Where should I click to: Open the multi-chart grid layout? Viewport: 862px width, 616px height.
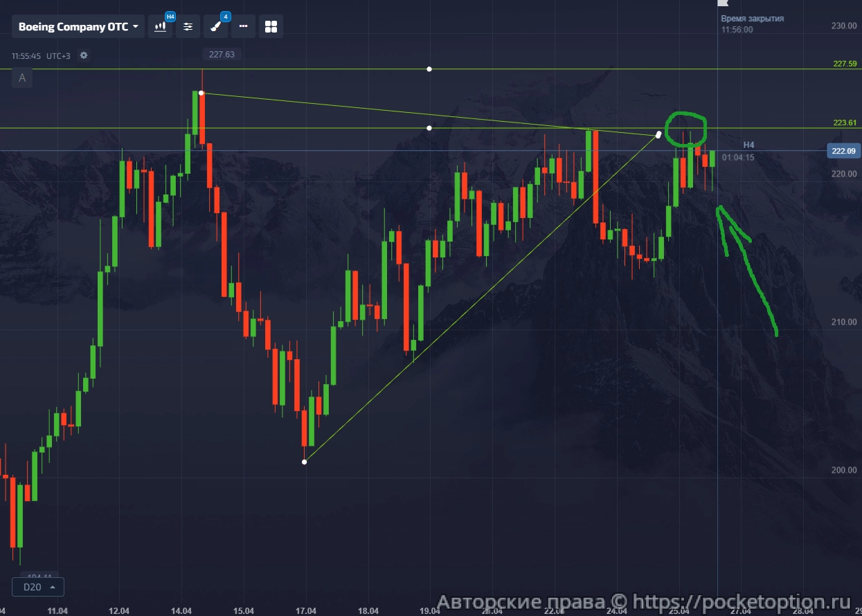click(271, 27)
